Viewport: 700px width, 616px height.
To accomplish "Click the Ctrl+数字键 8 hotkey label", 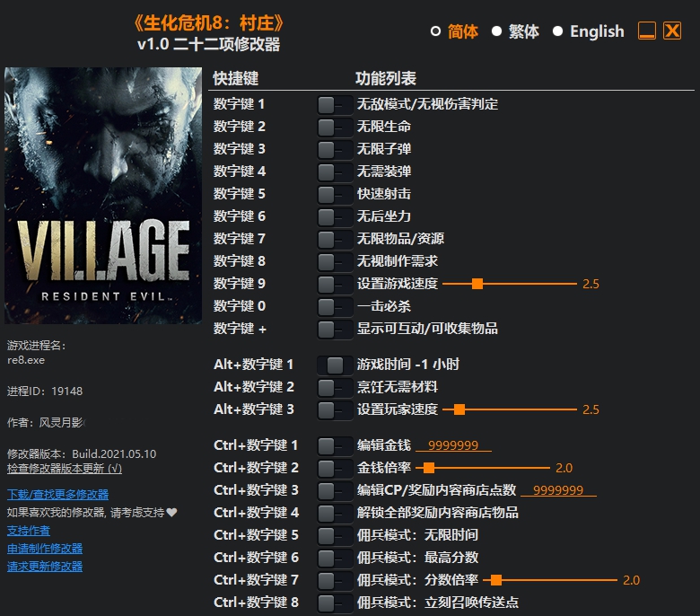I will (256, 603).
